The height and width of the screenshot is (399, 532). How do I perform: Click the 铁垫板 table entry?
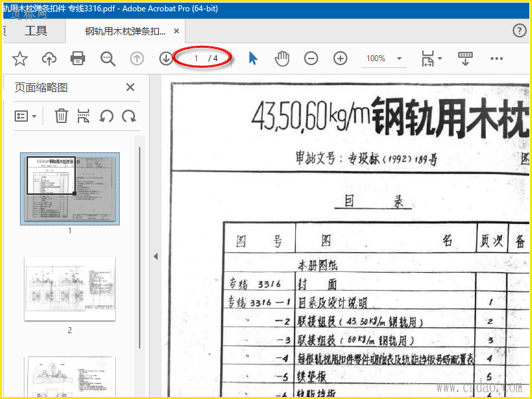coord(312,376)
